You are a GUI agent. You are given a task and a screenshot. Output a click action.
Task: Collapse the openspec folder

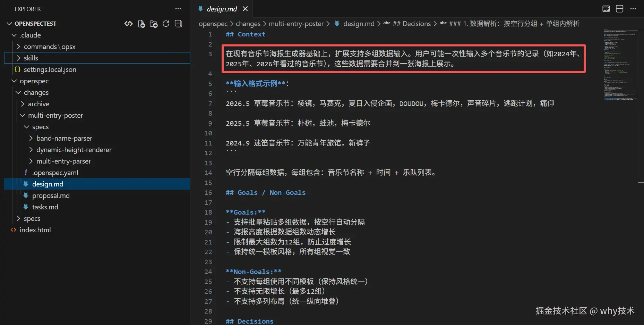coord(14,81)
